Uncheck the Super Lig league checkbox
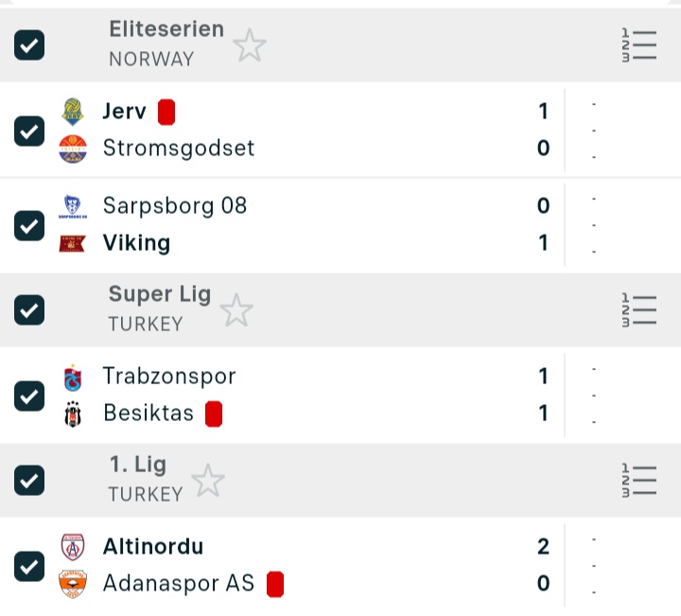 coord(29,309)
